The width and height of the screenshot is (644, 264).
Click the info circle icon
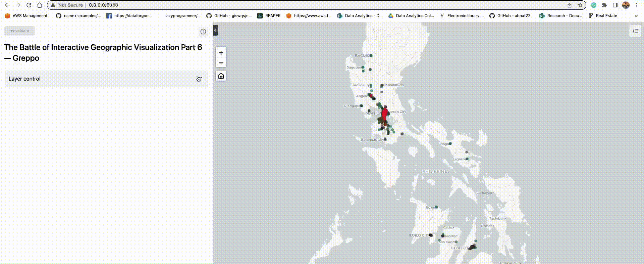(x=203, y=32)
